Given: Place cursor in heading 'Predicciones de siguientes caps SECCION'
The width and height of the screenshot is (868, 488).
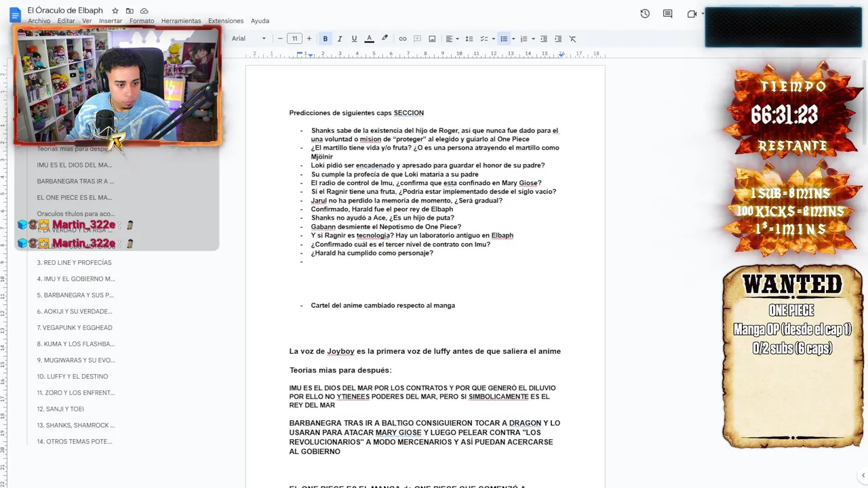Looking at the screenshot, I should click(356, 113).
